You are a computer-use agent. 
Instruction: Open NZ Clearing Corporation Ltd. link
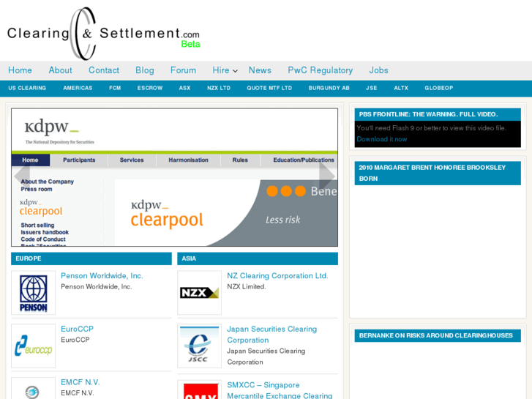coord(277,276)
